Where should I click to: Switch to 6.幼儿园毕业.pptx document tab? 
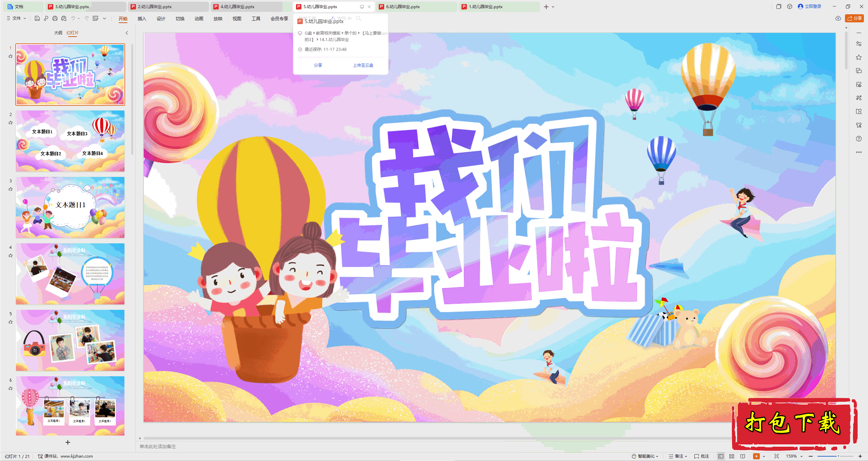point(416,6)
